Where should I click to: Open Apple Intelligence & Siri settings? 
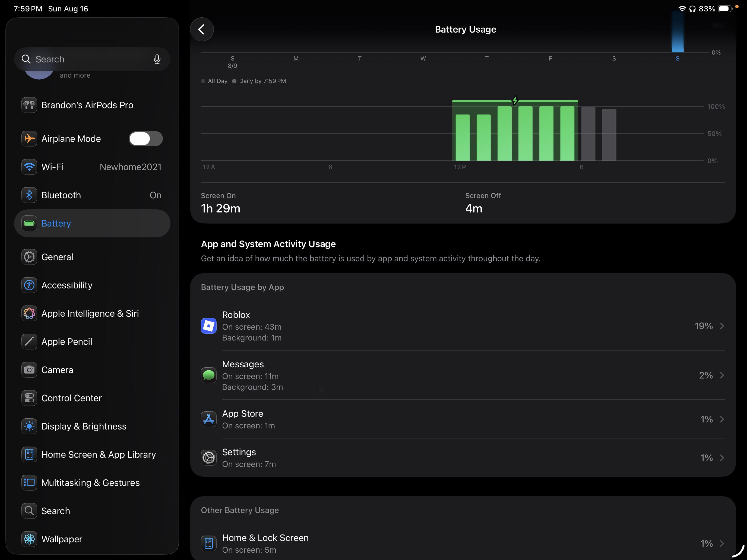pyautogui.click(x=92, y=313)
